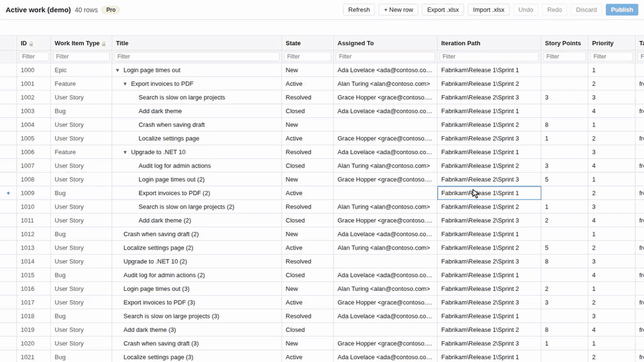Select Work Item Type 'Bug' in row 1018

(81, 316)
